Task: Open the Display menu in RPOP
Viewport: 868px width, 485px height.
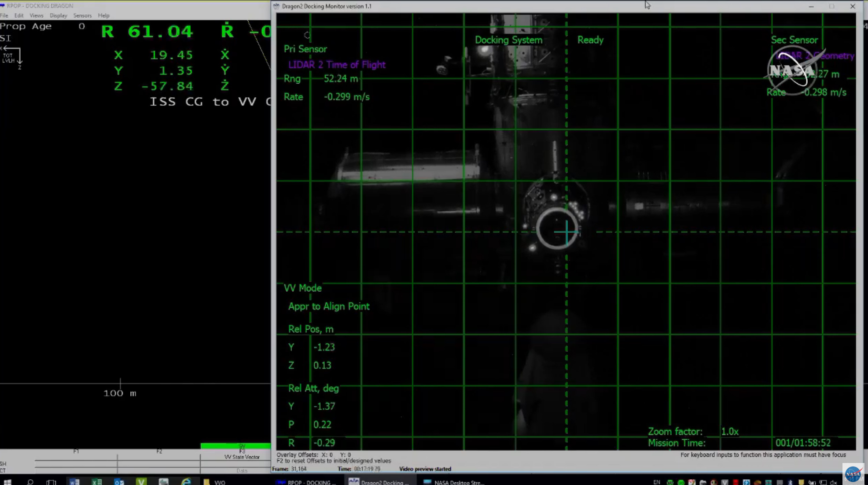Action: pyautogui.click(x=59, y=15)
